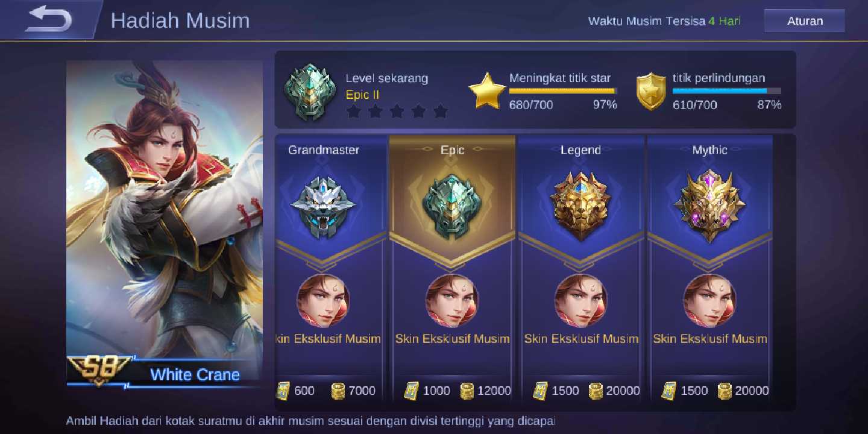
Task: Click the Legend lion rank emblem
Action: click(581, 205)
